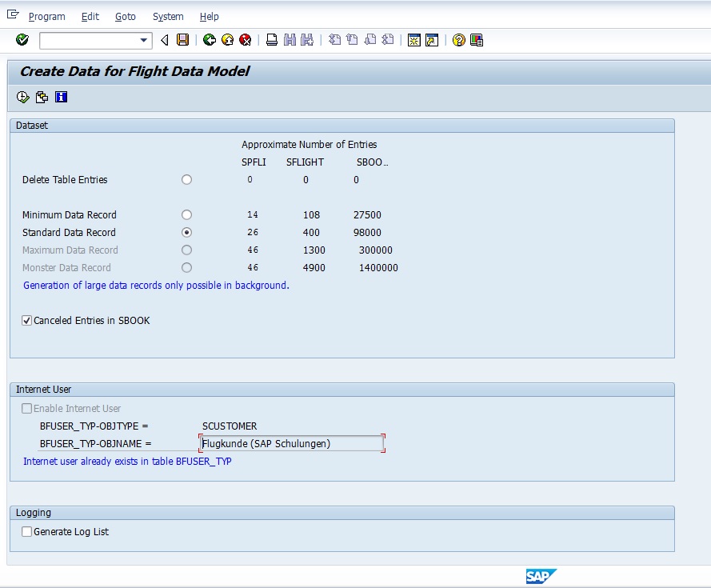The width and height of the screenshot is (711, 588).
Task: Collapse the command field using triangle arrow
Action: click(x=165, y=40)
